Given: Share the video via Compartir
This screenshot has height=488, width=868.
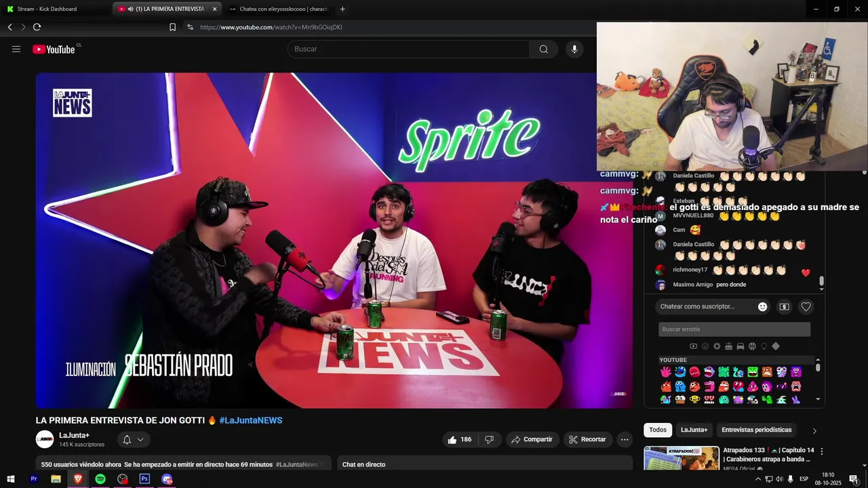Looking at the screenshot, I should [x=532, y=439].
